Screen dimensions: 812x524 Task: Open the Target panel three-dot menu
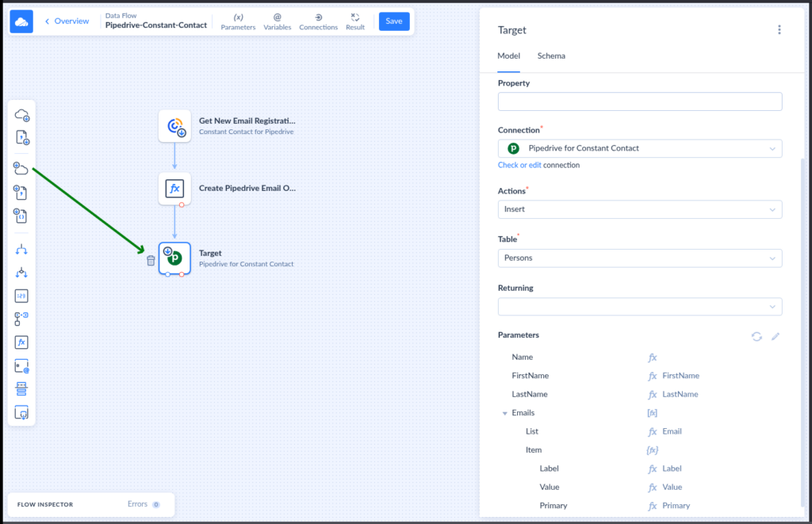coord(779,29)
